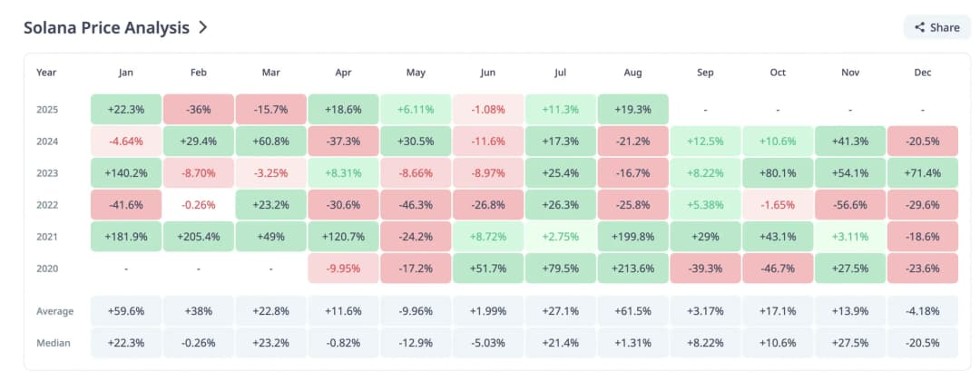The width and height of the screenshot is (980, 391).
Task: Select the August 2020 +213.6% cell
Action: click(x=633, y=268)
